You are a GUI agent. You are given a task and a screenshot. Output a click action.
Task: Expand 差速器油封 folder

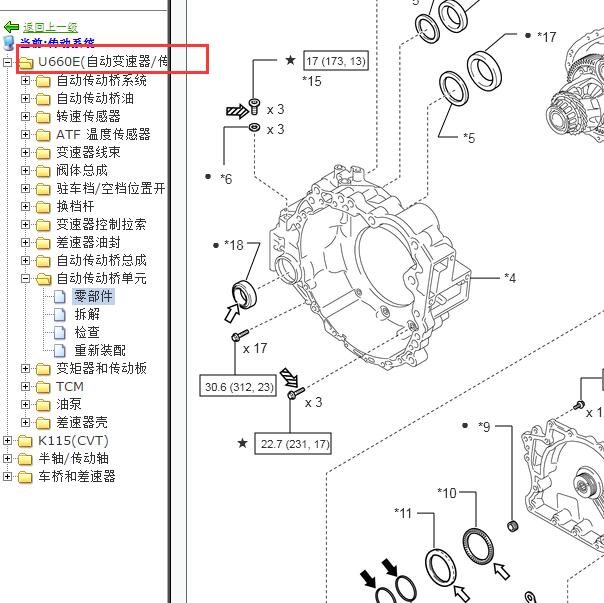click(x=25, y=242)
